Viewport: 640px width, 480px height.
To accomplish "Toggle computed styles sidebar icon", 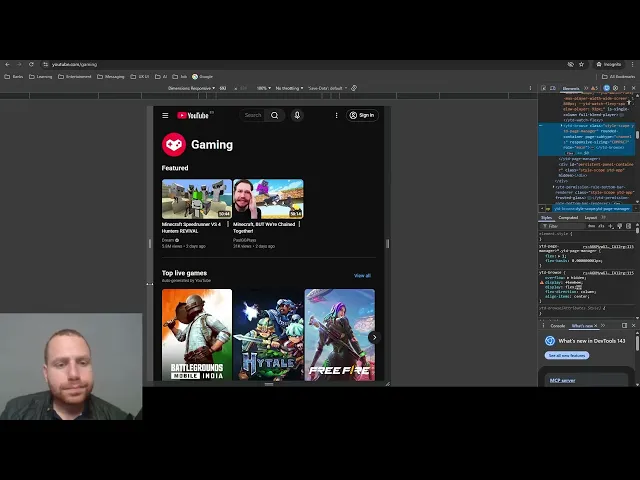I will [x=629, y=226].
